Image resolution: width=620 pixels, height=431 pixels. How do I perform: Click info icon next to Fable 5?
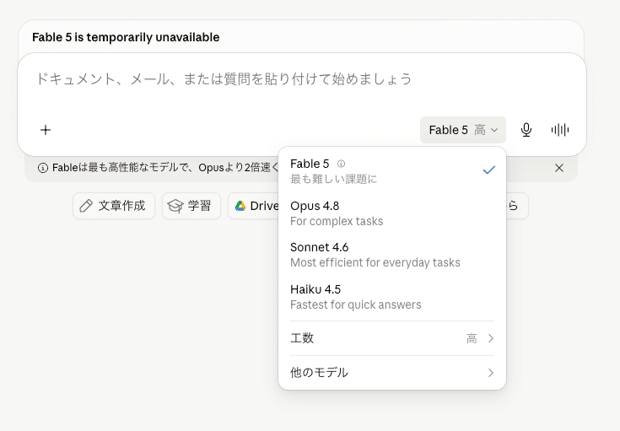(x=341, y=164)
